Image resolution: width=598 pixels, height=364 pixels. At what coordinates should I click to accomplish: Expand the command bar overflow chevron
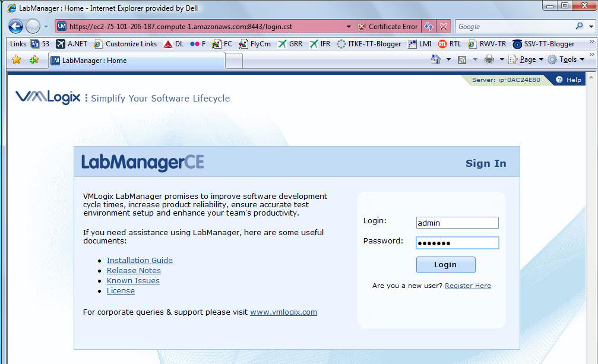click(x=591, y=55)
